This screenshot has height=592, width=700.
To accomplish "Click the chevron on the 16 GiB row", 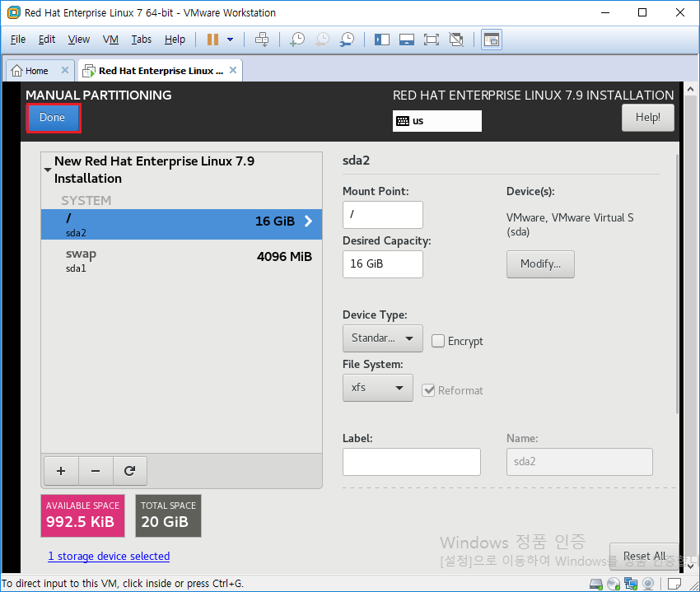I will pos(309,221).
